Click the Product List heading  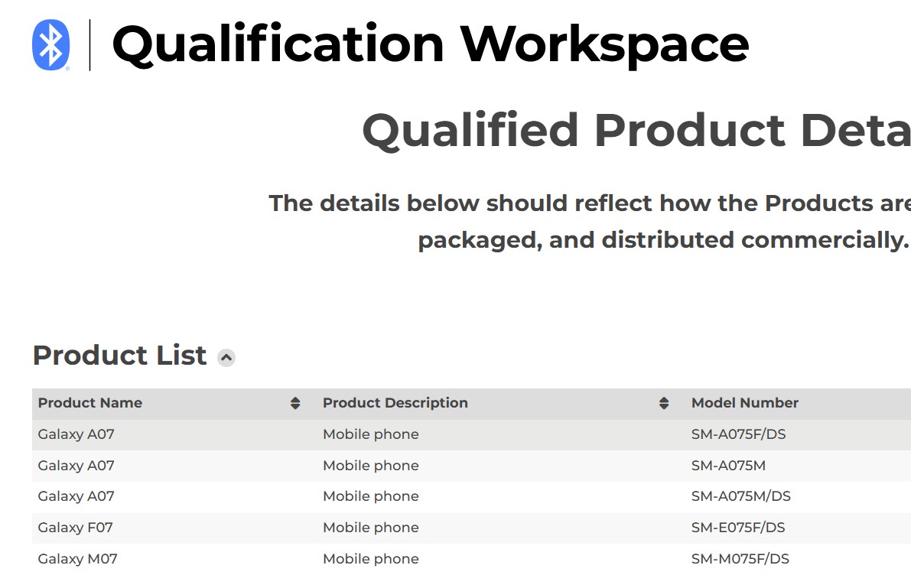coord(119,356)
